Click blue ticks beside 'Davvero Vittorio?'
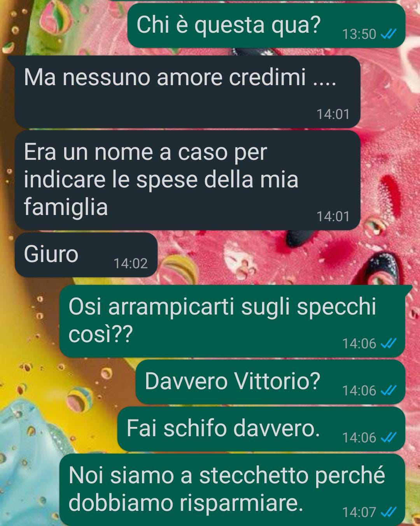This screenshot has width=420, height=526. tap(388, 390)
